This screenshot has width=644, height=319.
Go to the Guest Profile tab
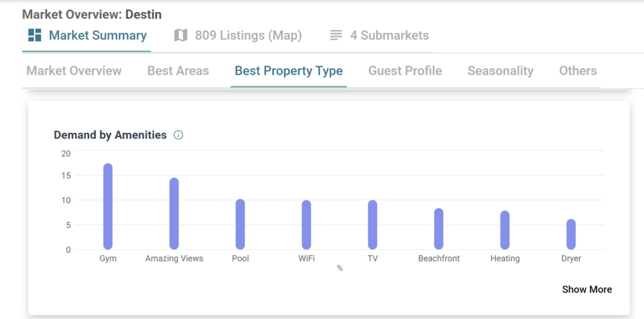coord(405,70)
